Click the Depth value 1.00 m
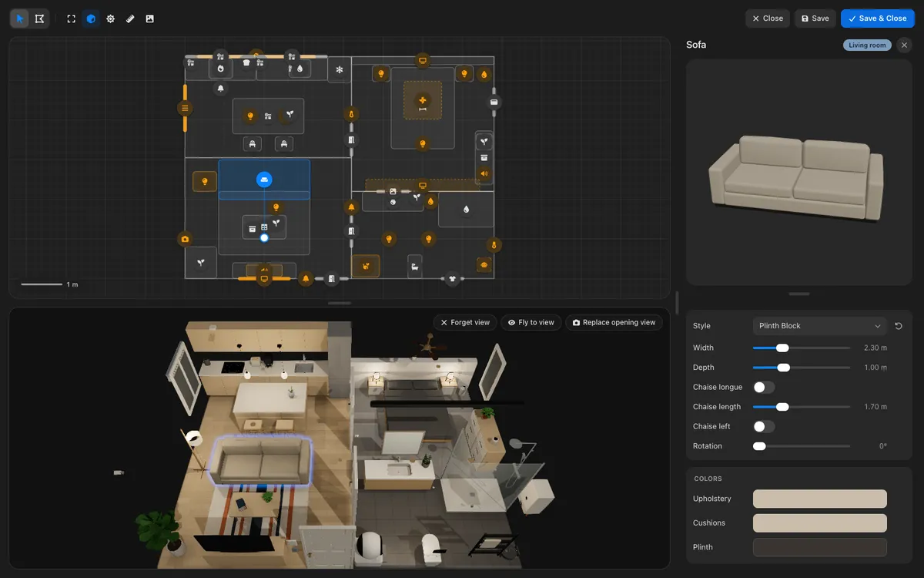The image size is (924, 578). tap(875, 368)
